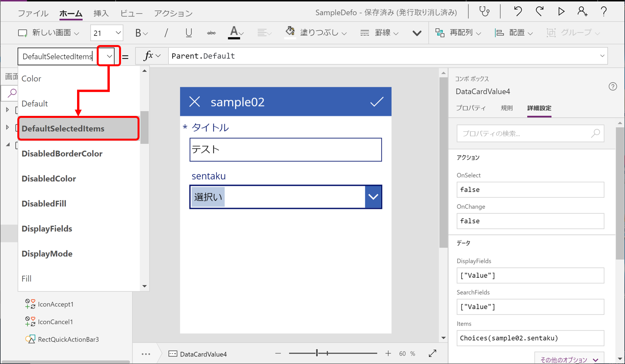Screen dimensions: 625x364
Task: Redo the undone action
Action: [539, 12]
